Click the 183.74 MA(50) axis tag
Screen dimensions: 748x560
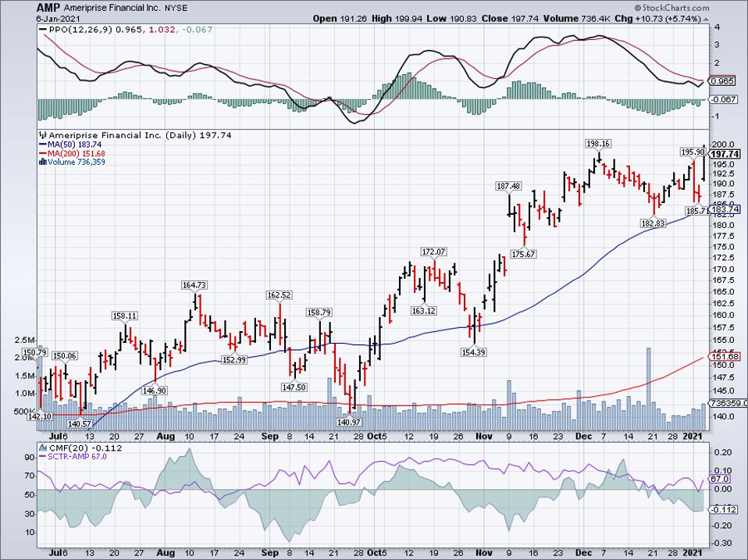725,209
